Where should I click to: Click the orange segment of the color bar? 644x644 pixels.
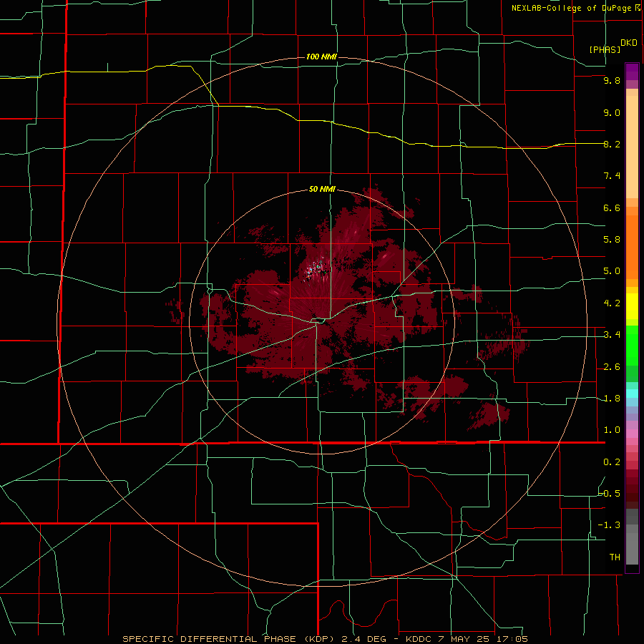tap(632, 246)
